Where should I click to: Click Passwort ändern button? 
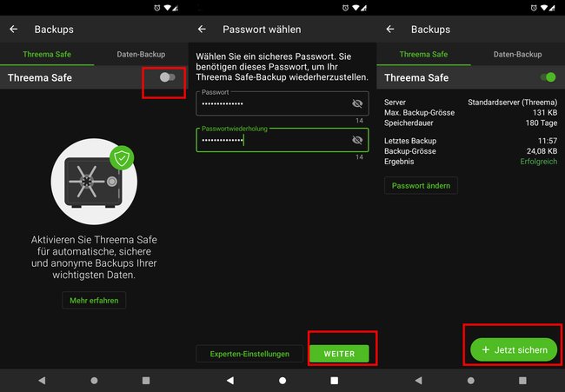coord(421,185)
